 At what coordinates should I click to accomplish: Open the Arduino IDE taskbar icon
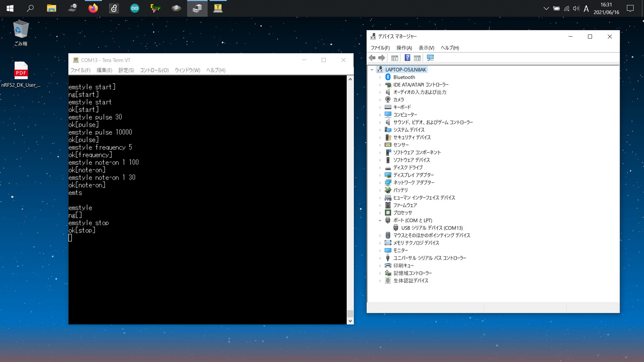pyautogui.click(x=135, y=8)
